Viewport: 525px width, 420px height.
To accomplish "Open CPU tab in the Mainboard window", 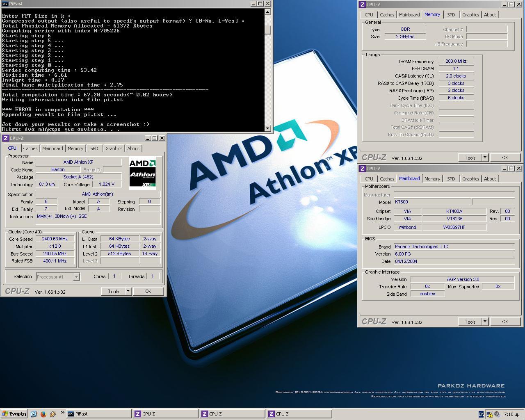I will click(369, 179).
